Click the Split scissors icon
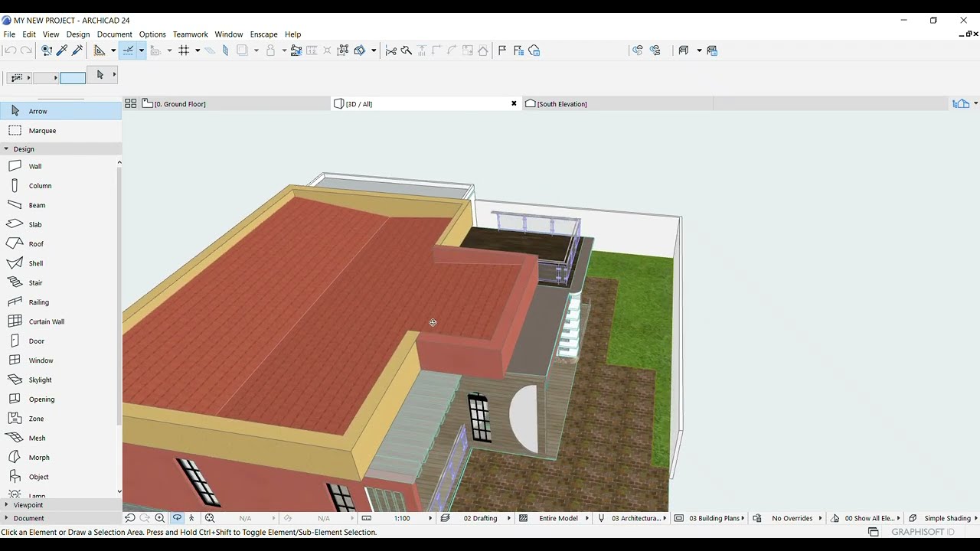The image size is (980, 551). (391, 51)
